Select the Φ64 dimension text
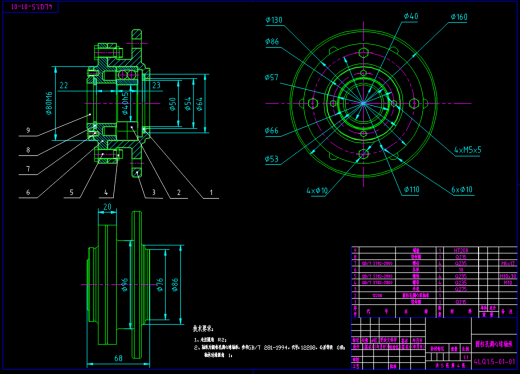 [x=199, y=104]
